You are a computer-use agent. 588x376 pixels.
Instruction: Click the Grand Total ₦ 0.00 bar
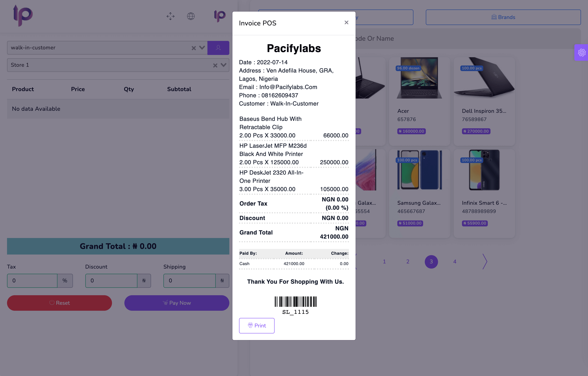(x=118, y=246)
